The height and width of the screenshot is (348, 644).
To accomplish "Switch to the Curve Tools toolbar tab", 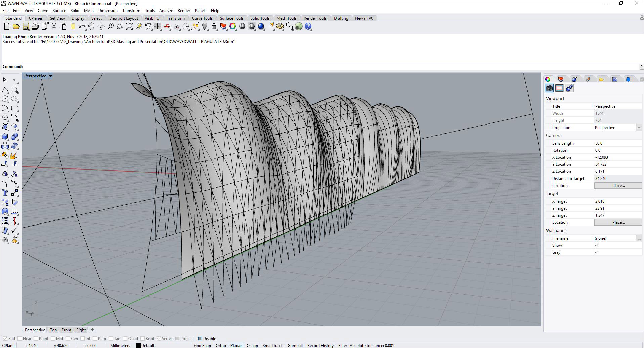I will (x=202, y=18).
